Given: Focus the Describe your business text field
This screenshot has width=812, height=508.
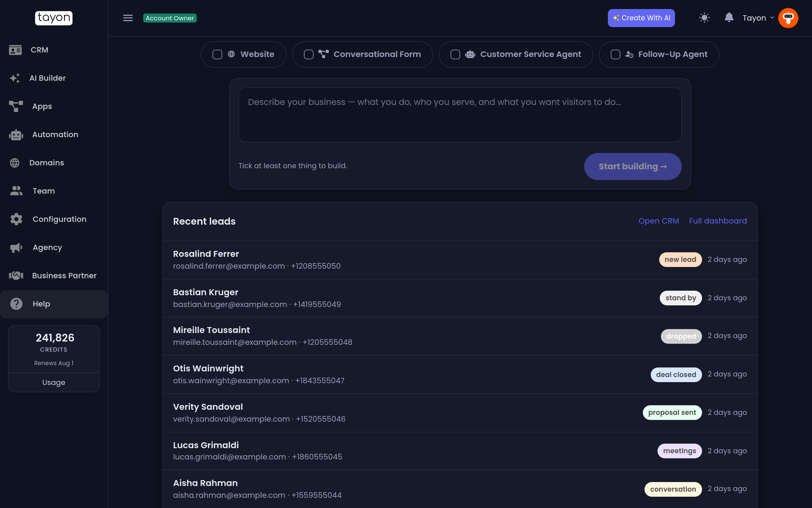Looking at the screenshot, I should coord(460,115).
